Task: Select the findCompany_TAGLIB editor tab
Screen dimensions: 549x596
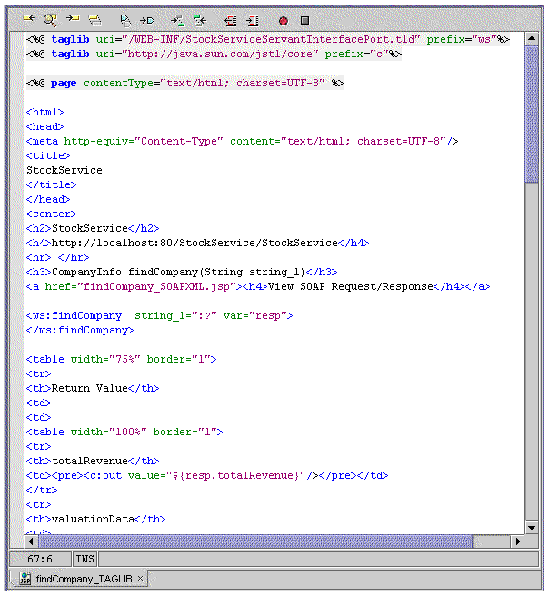Action: [x=79, y=579]
